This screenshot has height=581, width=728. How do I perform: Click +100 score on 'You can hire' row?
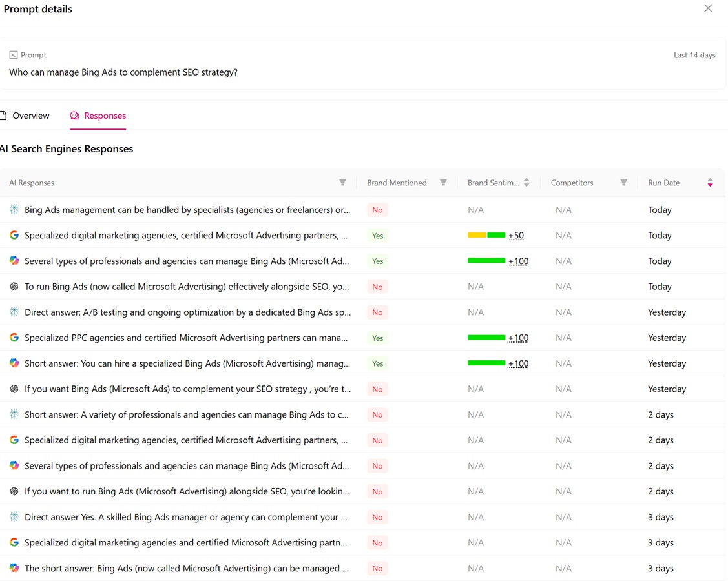click(518, 363)
